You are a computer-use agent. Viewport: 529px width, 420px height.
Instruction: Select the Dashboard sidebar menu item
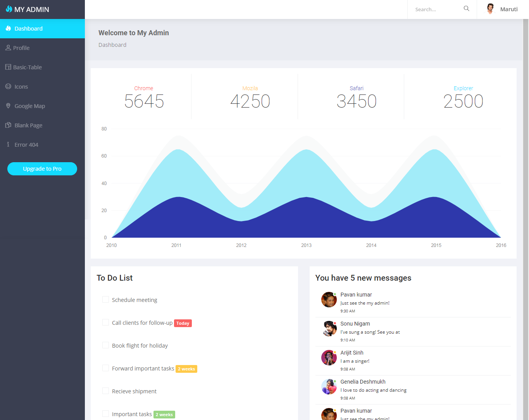click(x=42, y=29)
